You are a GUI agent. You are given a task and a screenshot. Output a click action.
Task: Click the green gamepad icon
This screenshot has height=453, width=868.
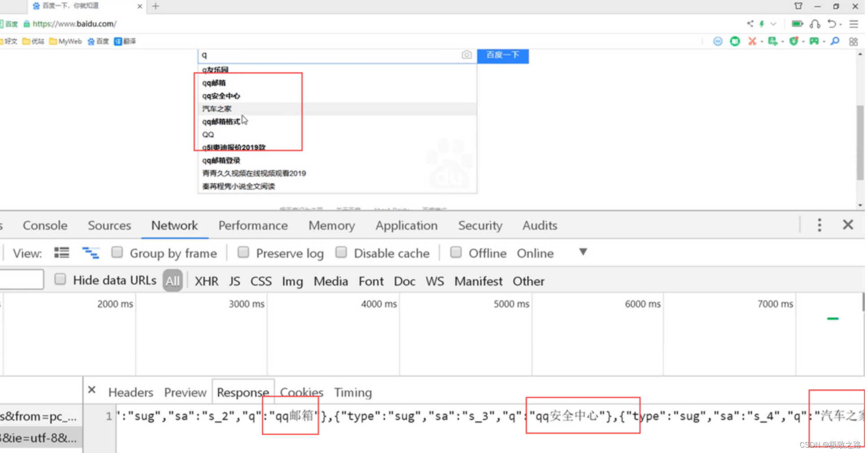pos(814,41)
